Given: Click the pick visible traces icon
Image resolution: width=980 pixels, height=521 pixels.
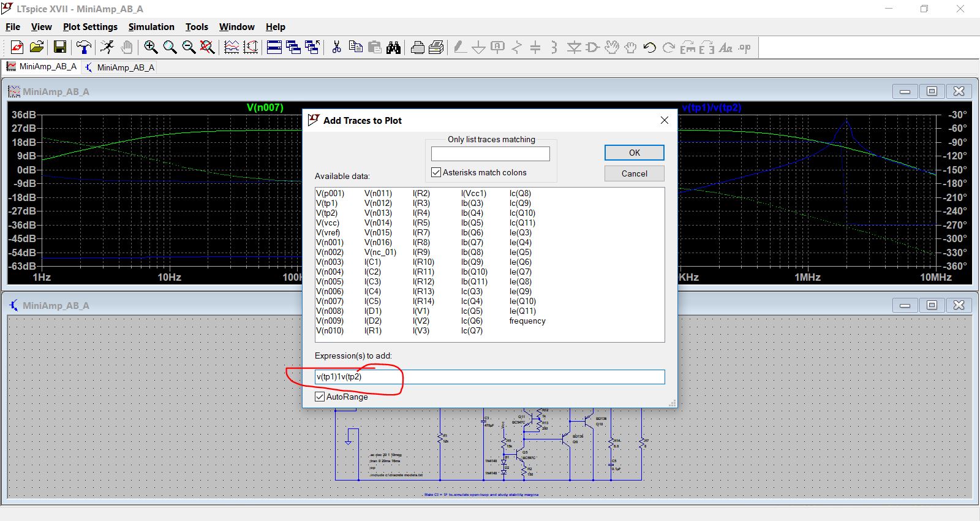Looking at the screenshot, I should [232, 47].
